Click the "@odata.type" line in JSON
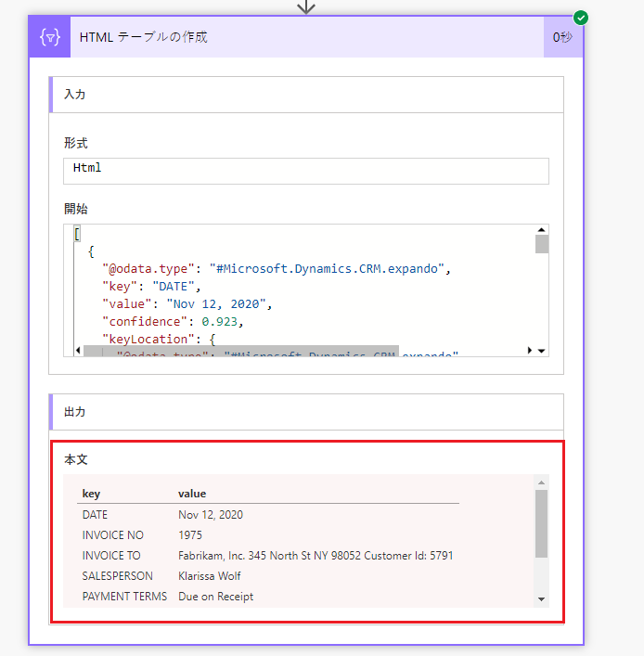Image resolution: width=644 pixels, height=656 pixels. pyautogui.click(x=277, y=268)
